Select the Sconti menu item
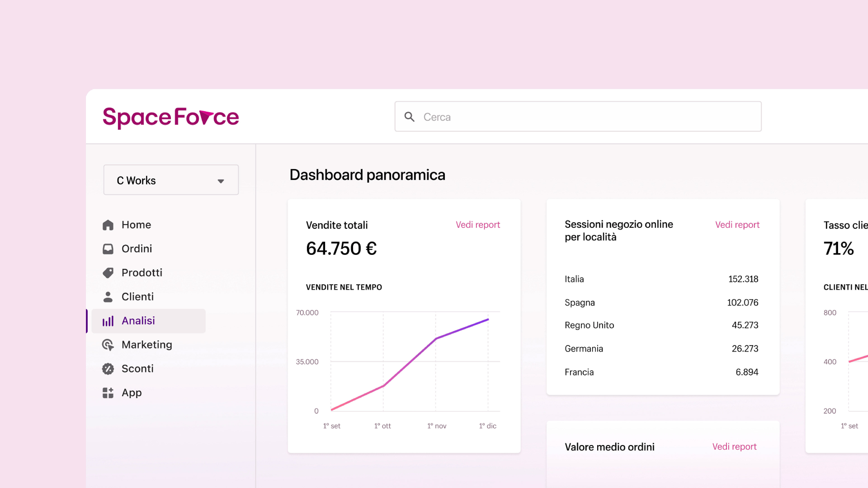 (137, 369)
